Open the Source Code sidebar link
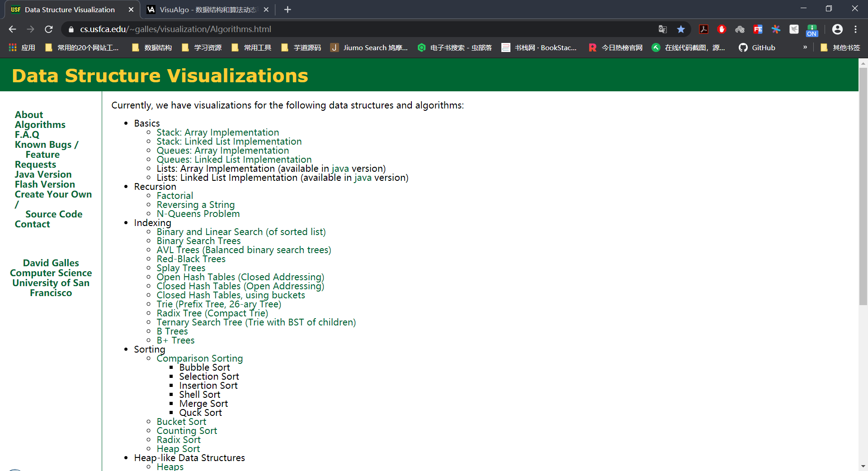 click(x=54, y=214)
